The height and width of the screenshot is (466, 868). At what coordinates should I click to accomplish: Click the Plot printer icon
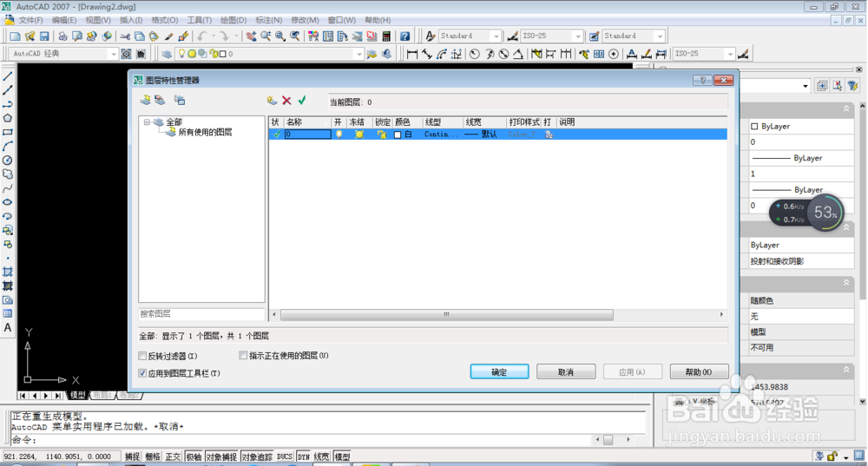[x=62, y=36]
